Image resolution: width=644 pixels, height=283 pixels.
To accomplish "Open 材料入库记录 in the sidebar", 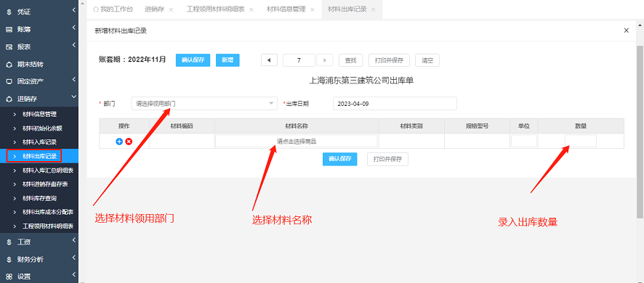I will (x=39, y=142).
